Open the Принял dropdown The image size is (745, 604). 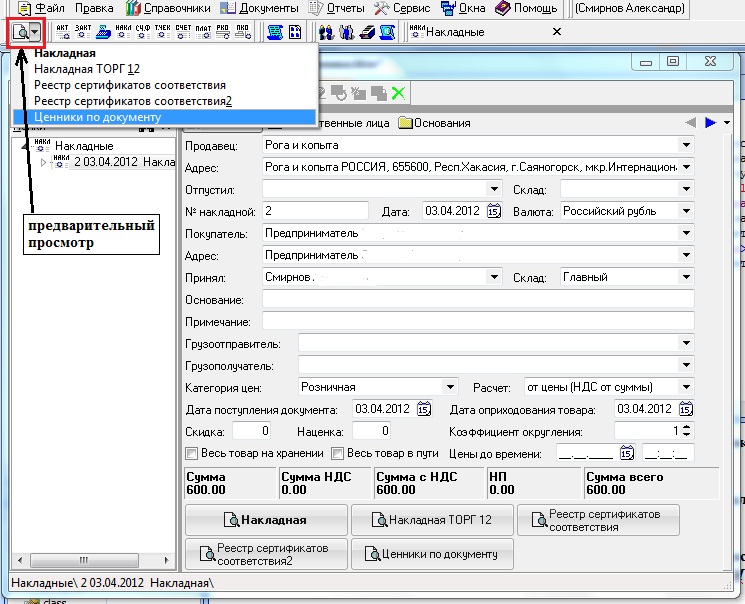click(x=494, y=277)
